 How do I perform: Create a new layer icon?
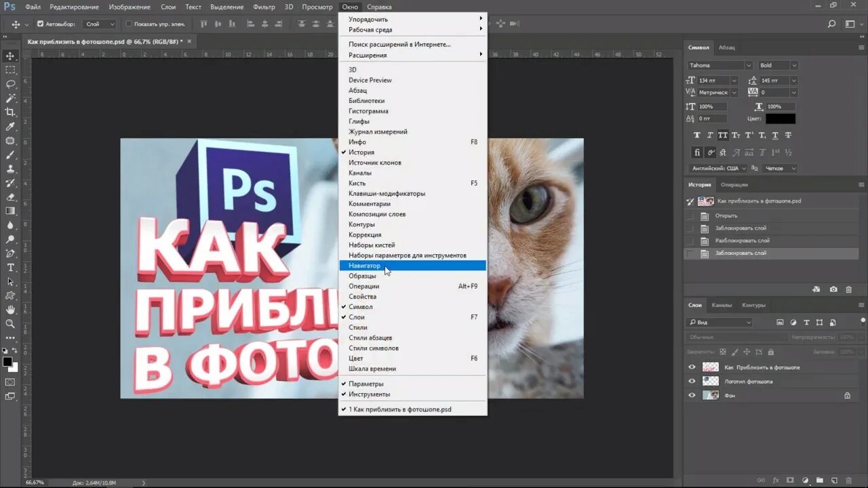(x=834, y=481)
